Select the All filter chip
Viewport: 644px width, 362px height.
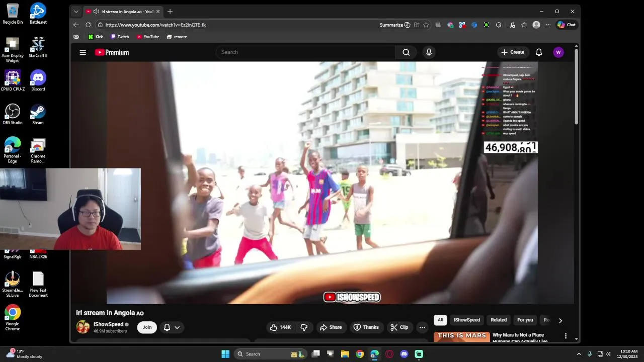click(x=440, y=320)
